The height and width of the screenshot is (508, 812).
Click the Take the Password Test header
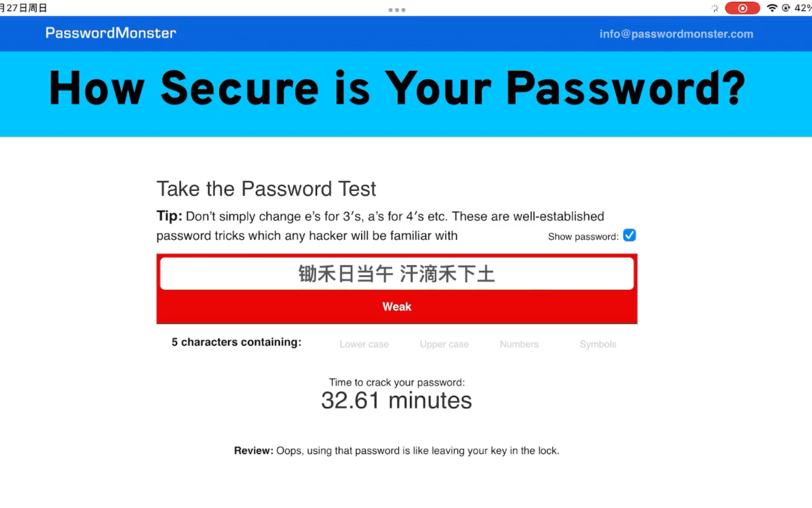point(266,189)
